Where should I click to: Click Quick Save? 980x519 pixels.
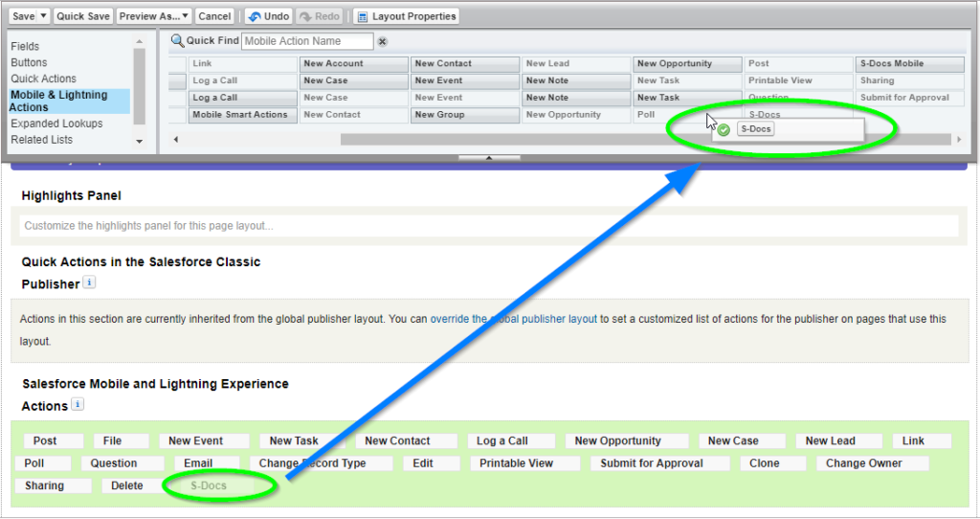click(82, 16)
